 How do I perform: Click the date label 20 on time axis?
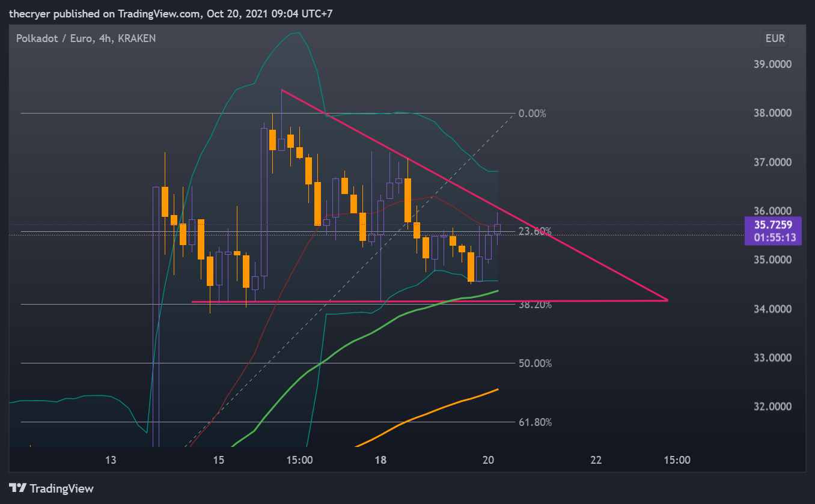pyautogui.click(x=488, y=461)
